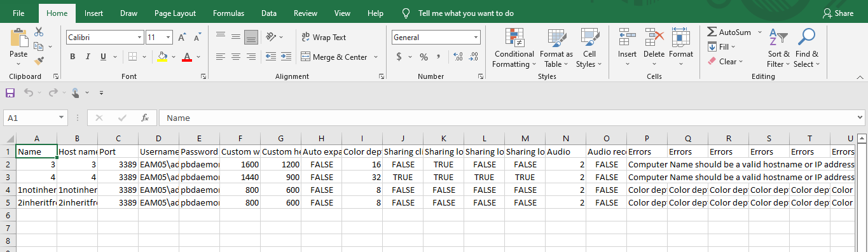Open Format as Table gallery
The width and height of the screenshot is (868, 252).
pyautogui.click(x=556, y=48)
